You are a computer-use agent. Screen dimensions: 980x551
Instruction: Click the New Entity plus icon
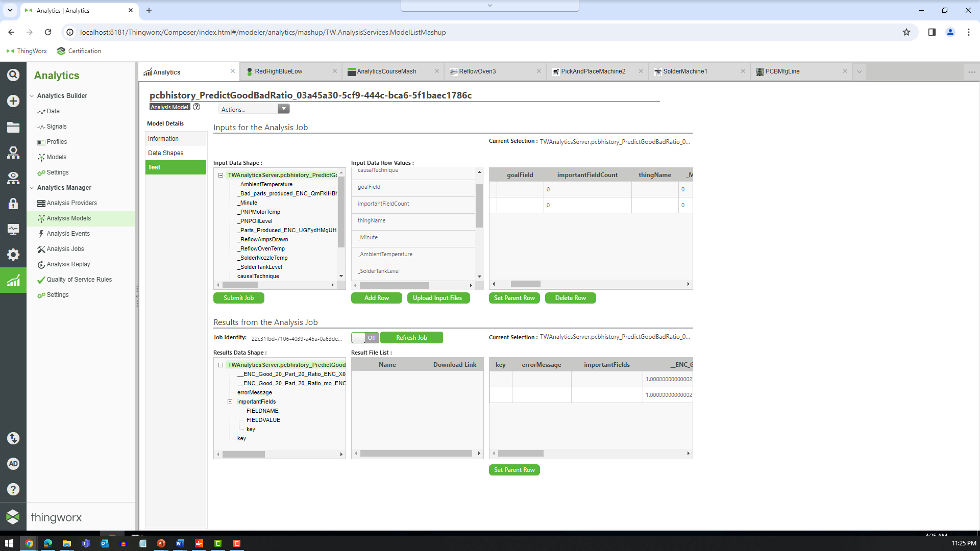[13, 101]
